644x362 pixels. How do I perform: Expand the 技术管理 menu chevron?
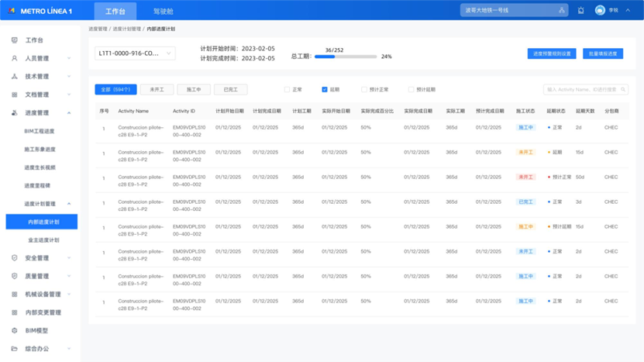click(x=69, y=77)
